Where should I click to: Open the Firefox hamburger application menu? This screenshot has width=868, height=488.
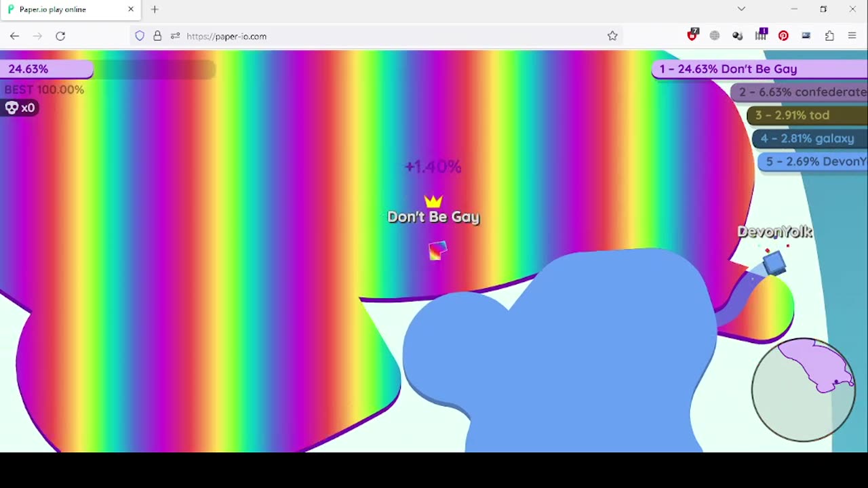click(x=852, y=36)
